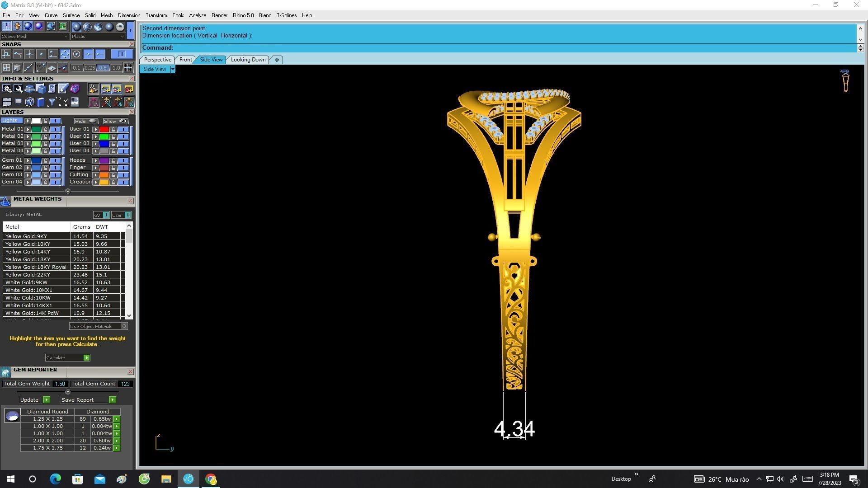This screenshot has width=868, height=488.
Task: Open the gears settings icon
Action: point(7,89)
